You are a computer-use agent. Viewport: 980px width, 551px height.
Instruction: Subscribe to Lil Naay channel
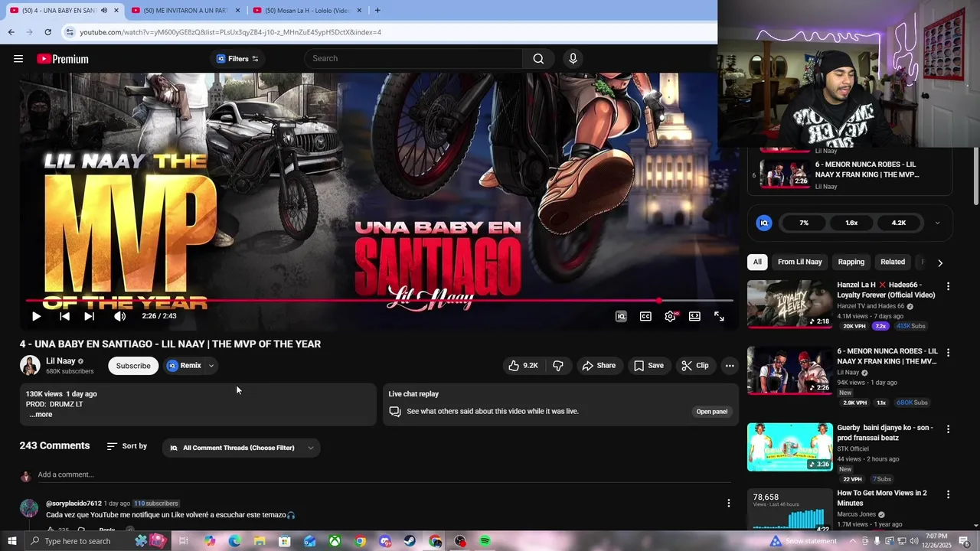tap(133, 366)
